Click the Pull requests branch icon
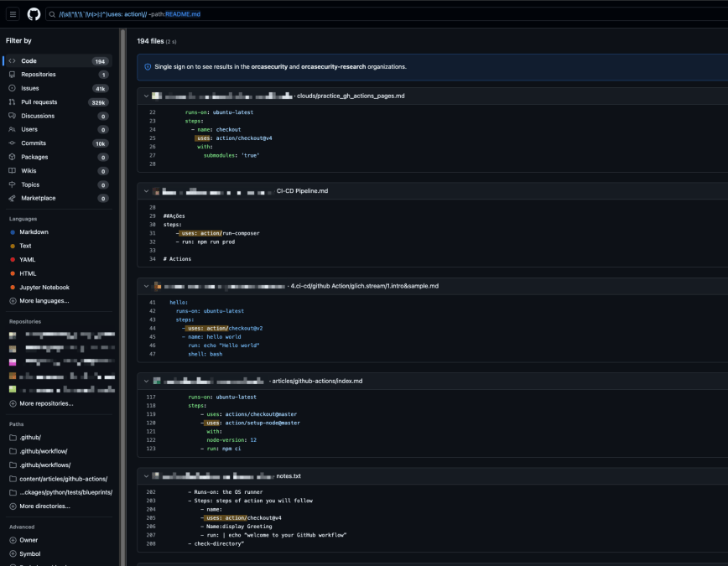 (12, 102)
